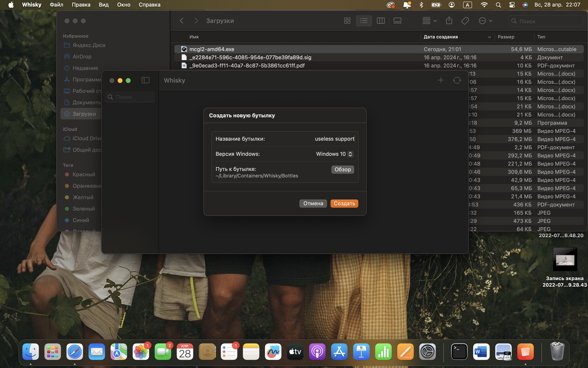This screenshot has width=588, height=368.
Task: Open Mail from the Dock
Action: [97, 352]
